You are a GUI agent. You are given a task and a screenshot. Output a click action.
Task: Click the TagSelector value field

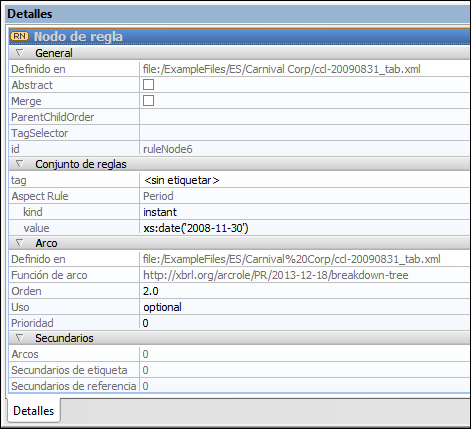pyautogui.click(x=305, y=133)
